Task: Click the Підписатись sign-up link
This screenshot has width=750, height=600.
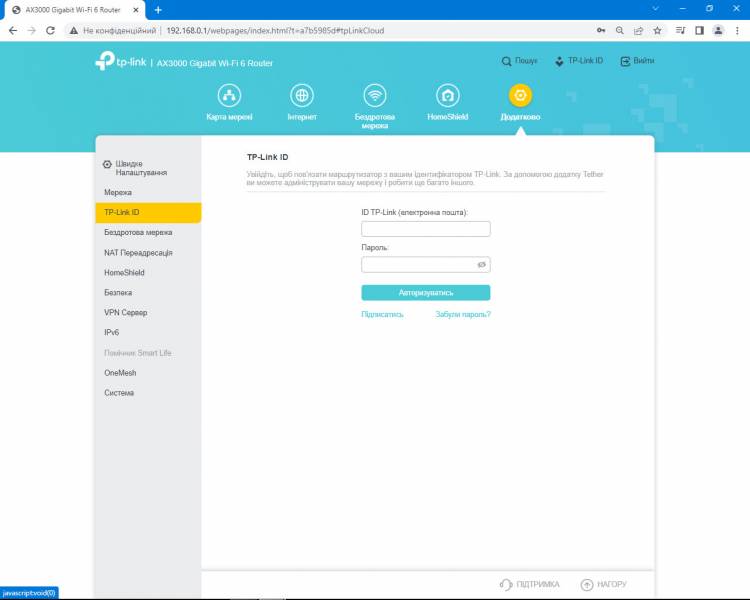Action: click(382, 314)
